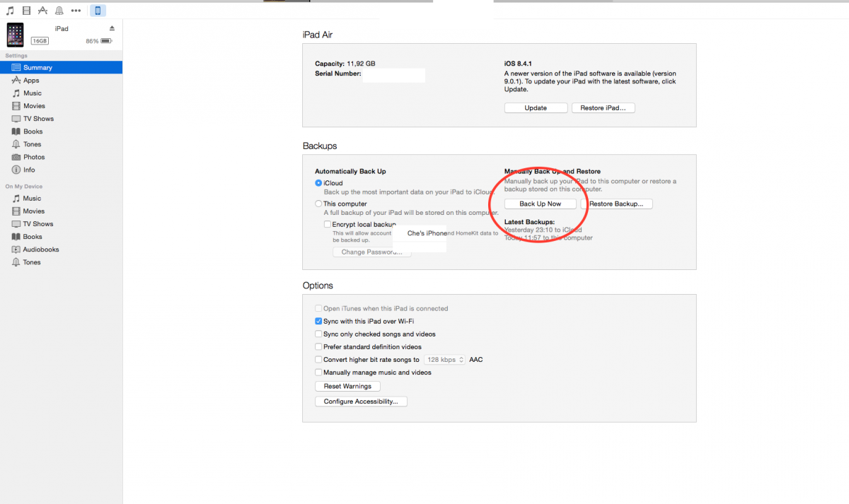Click the Restore Backup... button
Screen dimensions: 849x504
(x=616, y=204)
